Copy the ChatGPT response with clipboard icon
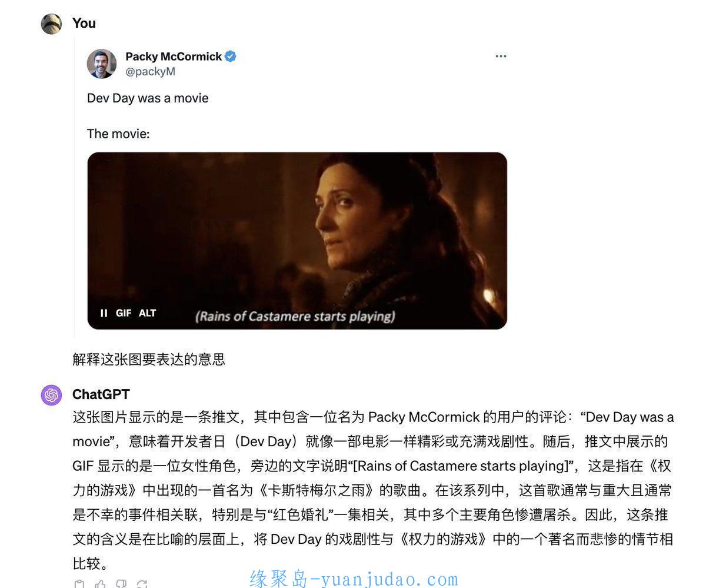 click(x=79, y=584)
